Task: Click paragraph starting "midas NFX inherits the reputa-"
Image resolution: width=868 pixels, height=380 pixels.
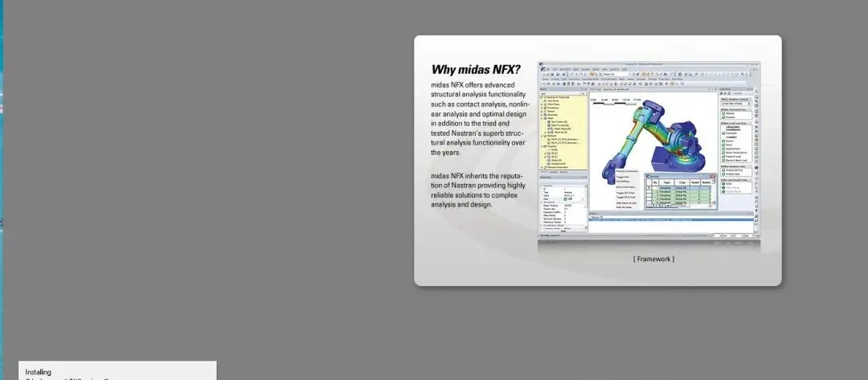Action: [x=478, y=190]
